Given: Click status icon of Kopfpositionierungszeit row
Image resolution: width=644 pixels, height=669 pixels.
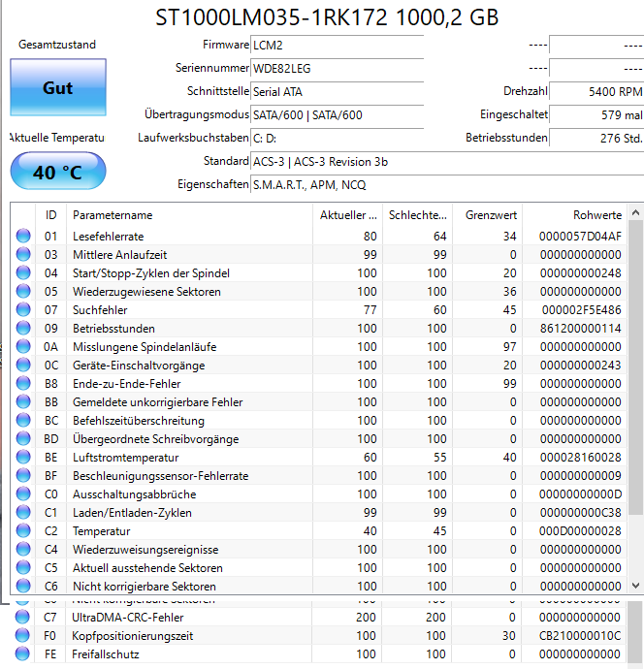Looking at the screenshot, I should pyautogui.click(x=22, y=636).
